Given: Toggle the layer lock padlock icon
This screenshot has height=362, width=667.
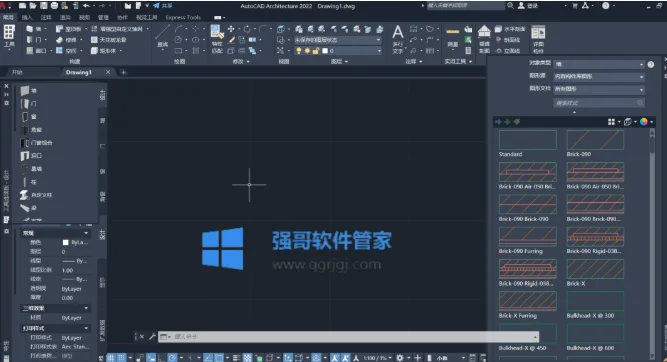Looking at the screenshot, I should 316,51.
